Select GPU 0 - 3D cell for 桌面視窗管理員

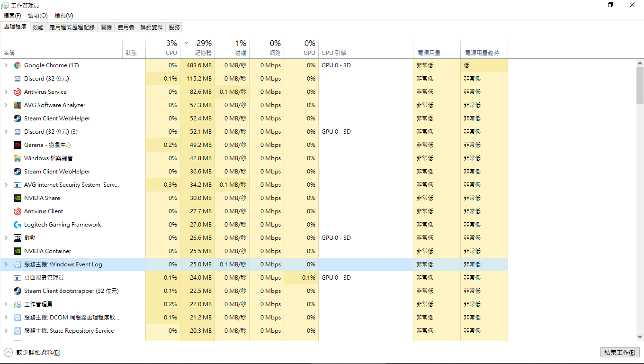pyautogui.click(x=366, y=278)
